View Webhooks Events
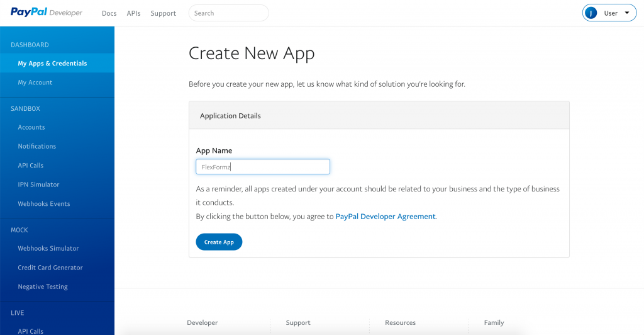This screenshot has height=335, width=644. click(44, 204)
